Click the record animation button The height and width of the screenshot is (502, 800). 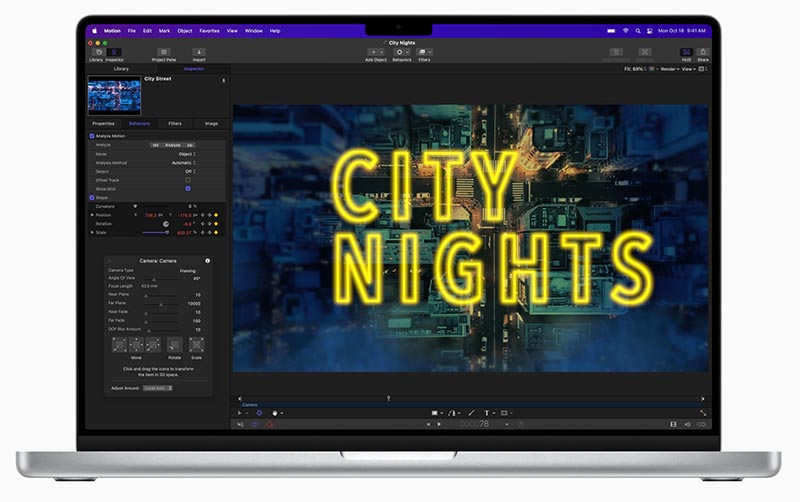pos(270,424)
